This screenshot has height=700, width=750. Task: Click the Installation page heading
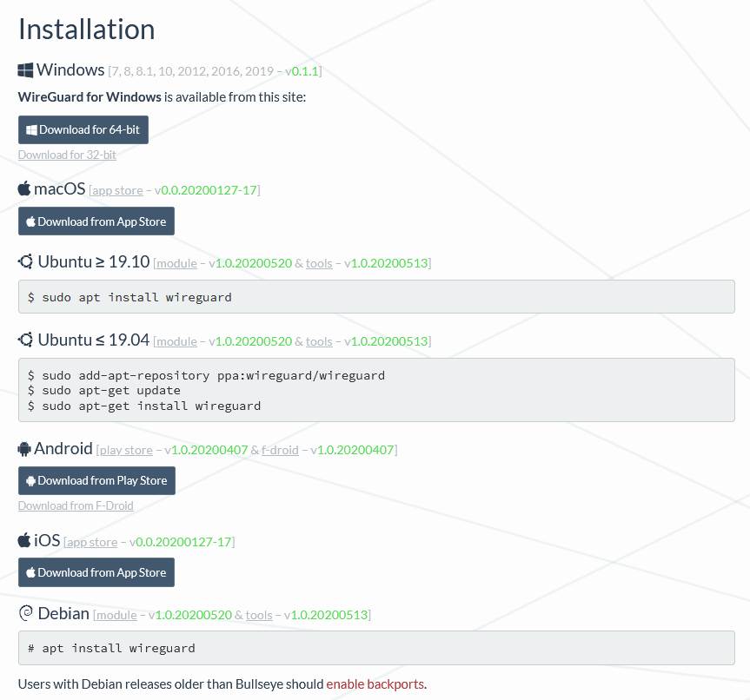tap(87, 30)
